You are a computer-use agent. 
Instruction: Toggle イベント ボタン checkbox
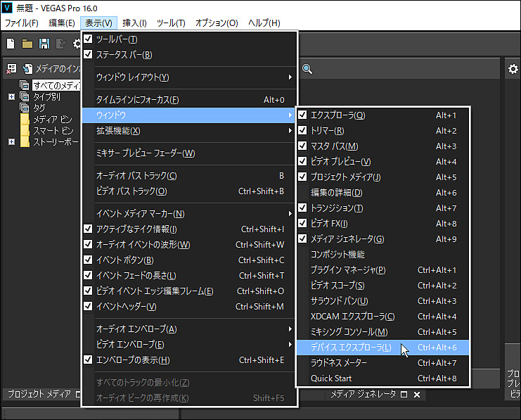tap(88, 260)
